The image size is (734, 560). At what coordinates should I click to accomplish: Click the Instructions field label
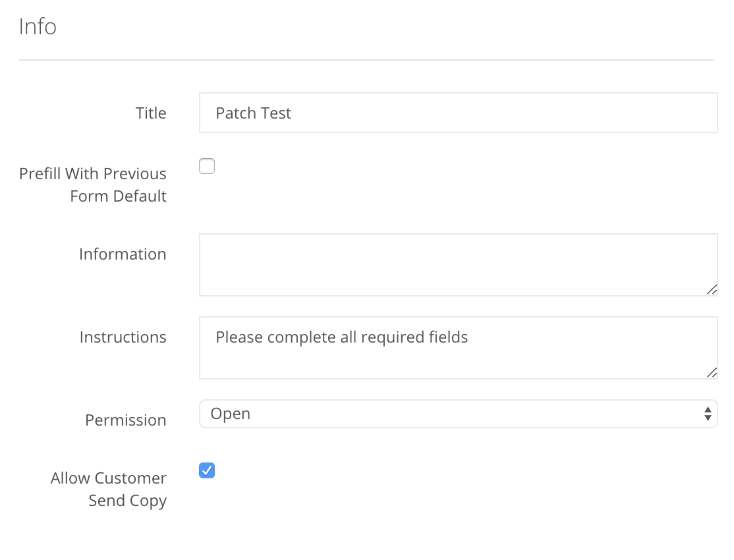tap(123, 337)
